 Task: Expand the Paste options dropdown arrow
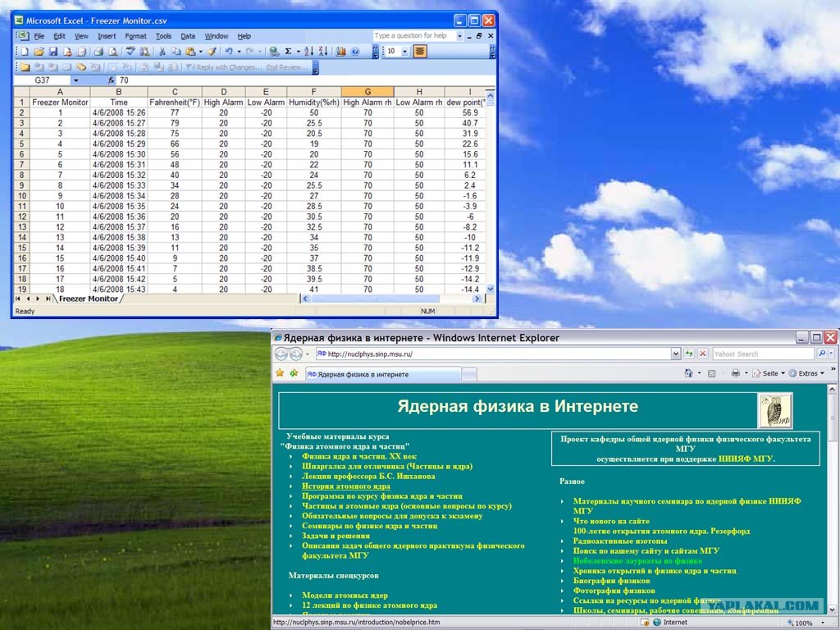click(x=200, y=52)
